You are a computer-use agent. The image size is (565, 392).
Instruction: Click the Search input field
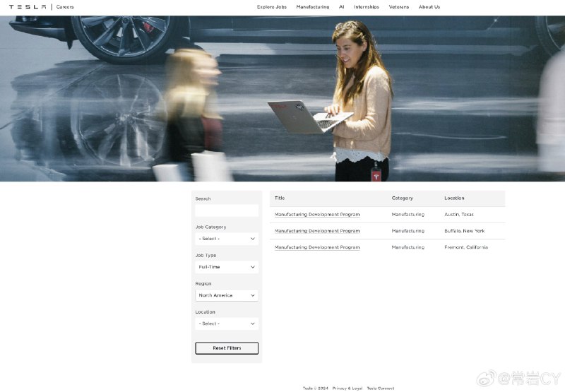227,210
